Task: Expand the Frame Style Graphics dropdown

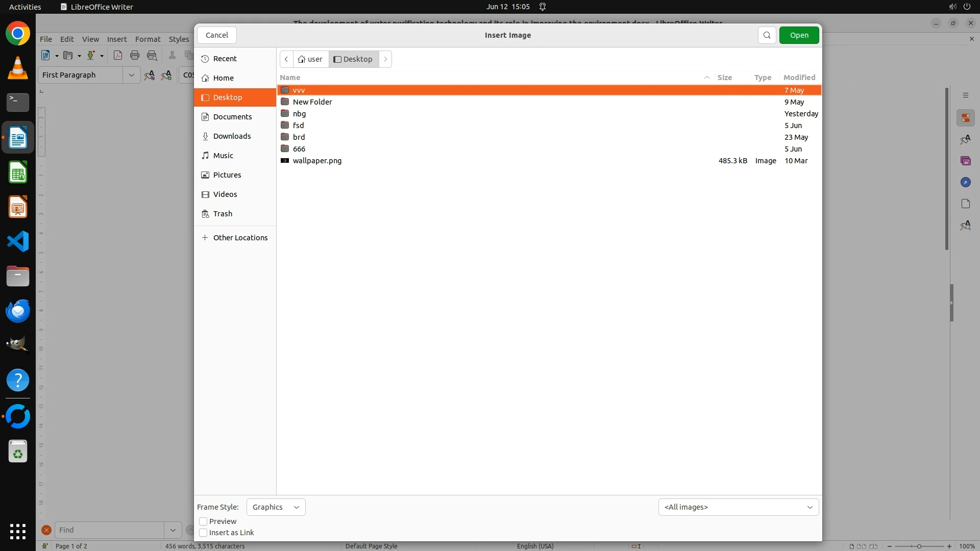Action: point(276,507)
